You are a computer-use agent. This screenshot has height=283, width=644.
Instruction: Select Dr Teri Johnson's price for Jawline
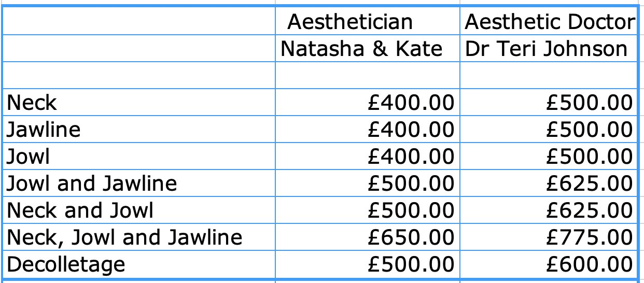coord(590,130)
